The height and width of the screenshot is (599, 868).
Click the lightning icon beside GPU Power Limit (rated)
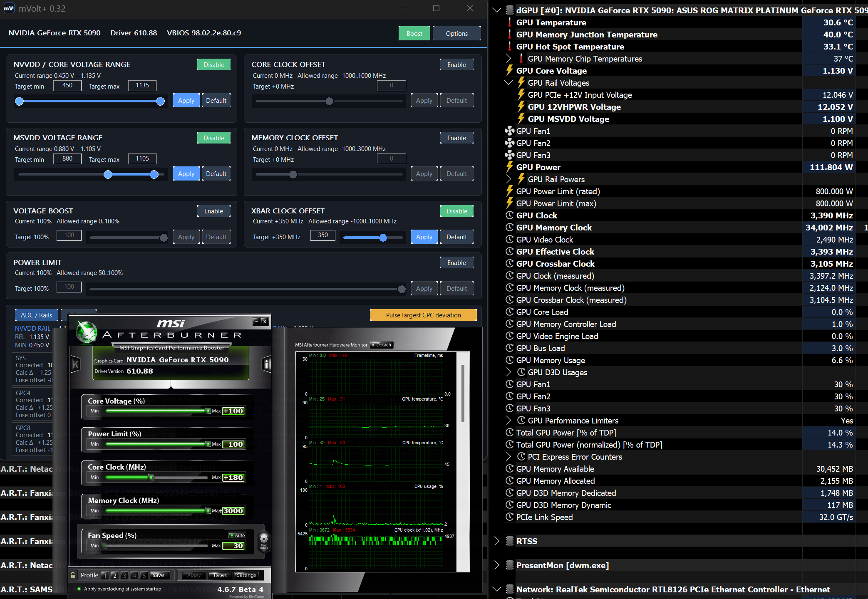point(510,191)
